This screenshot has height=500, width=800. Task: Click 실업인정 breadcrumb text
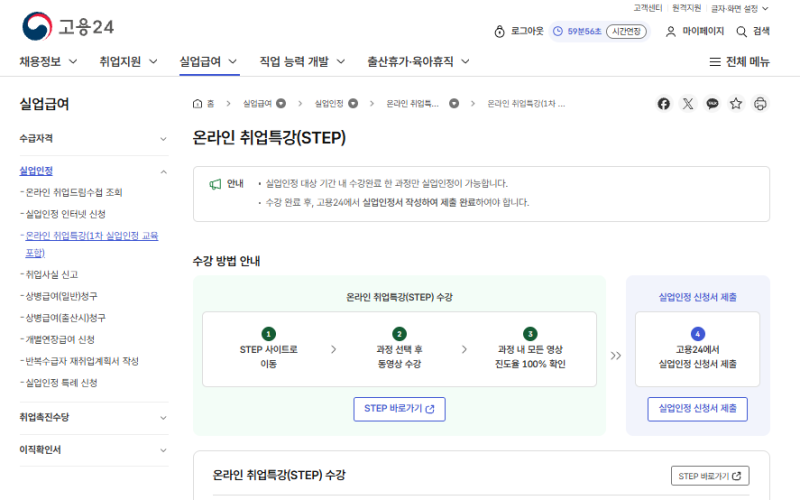329,104
